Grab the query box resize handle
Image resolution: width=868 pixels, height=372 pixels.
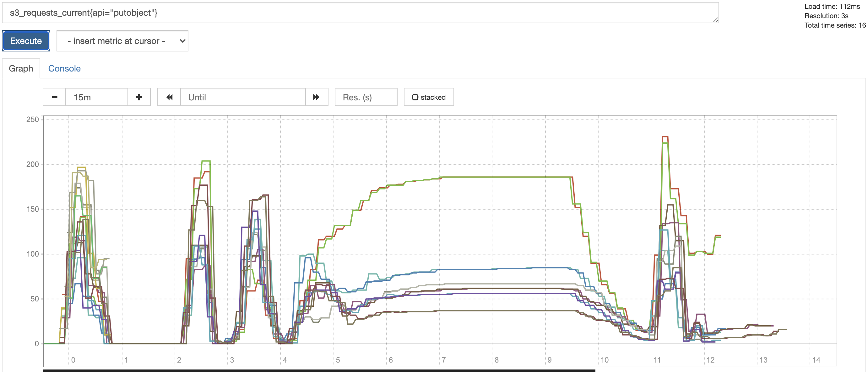tap(715, 20)
